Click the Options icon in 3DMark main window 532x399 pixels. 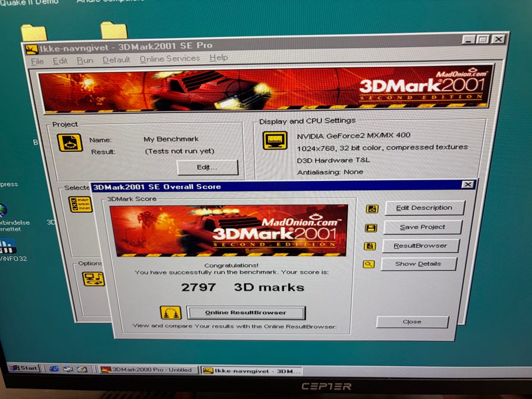tap(93, 279)
